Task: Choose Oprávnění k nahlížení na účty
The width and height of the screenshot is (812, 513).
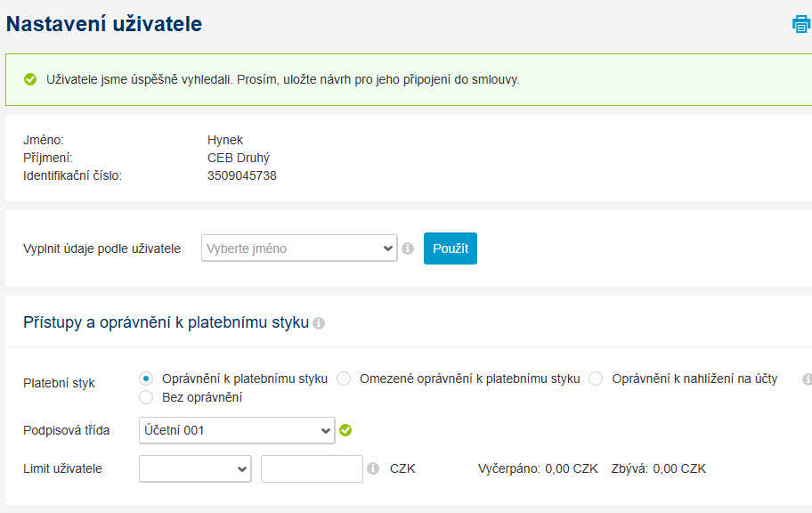Action: point(596,379)
